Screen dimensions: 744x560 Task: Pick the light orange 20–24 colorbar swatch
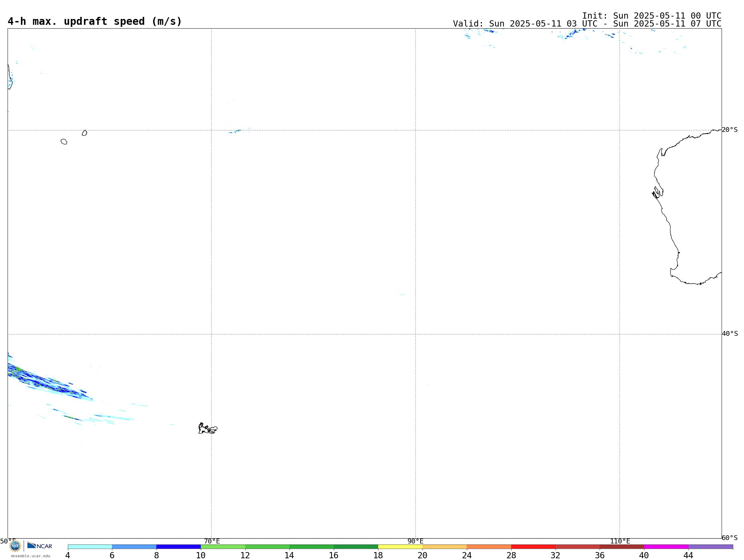click(445, 547)
